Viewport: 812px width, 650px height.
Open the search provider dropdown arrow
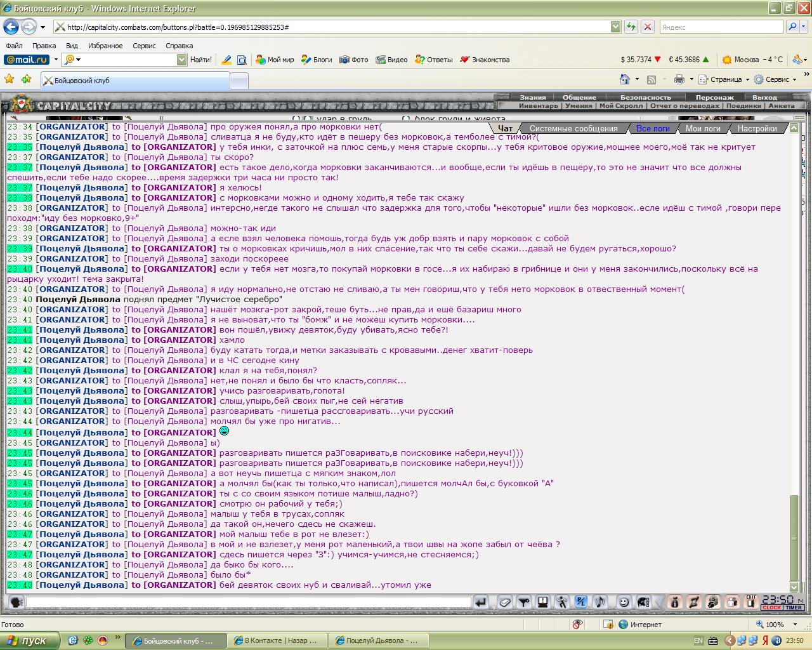tap(804, 27)
